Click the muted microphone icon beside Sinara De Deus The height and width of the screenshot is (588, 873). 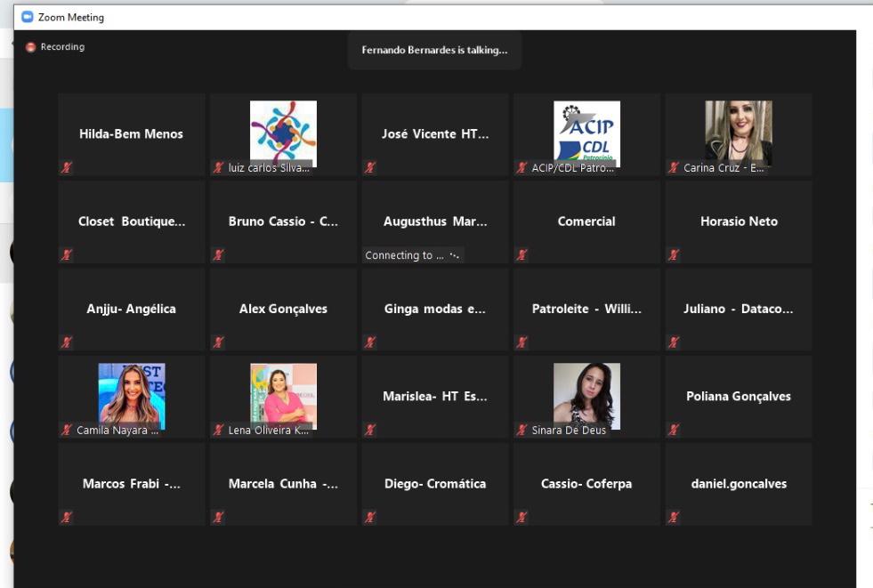click(x=522, y=430)
